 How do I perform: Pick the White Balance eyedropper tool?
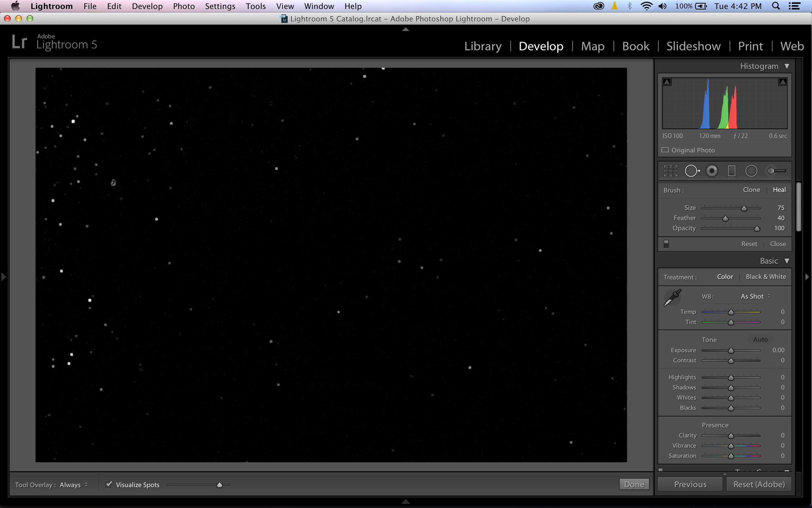click(672, 297)
